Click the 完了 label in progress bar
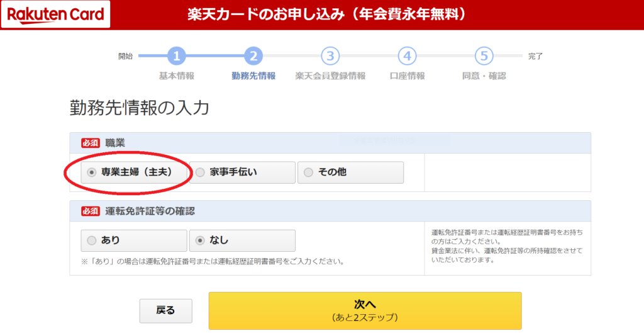 (x=536, y=56)
